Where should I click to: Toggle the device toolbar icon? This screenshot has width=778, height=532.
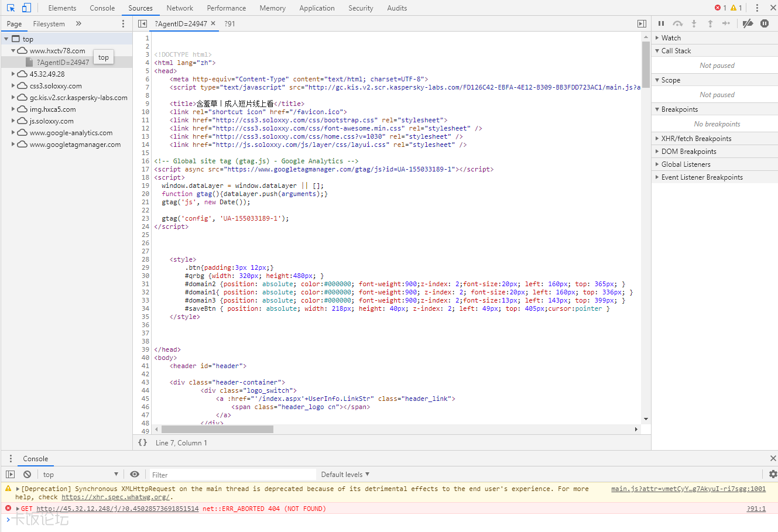[26, 8]
